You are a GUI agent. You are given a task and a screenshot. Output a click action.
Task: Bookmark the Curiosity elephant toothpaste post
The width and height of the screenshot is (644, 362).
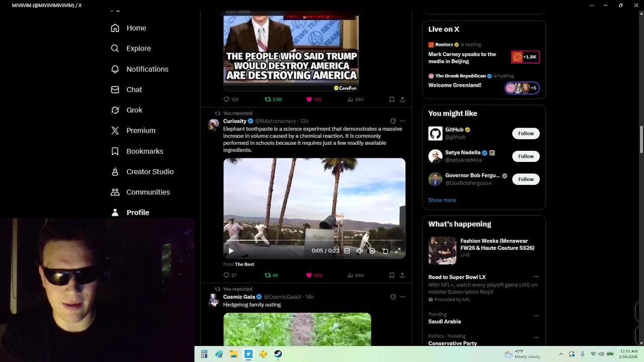[391, 276]
